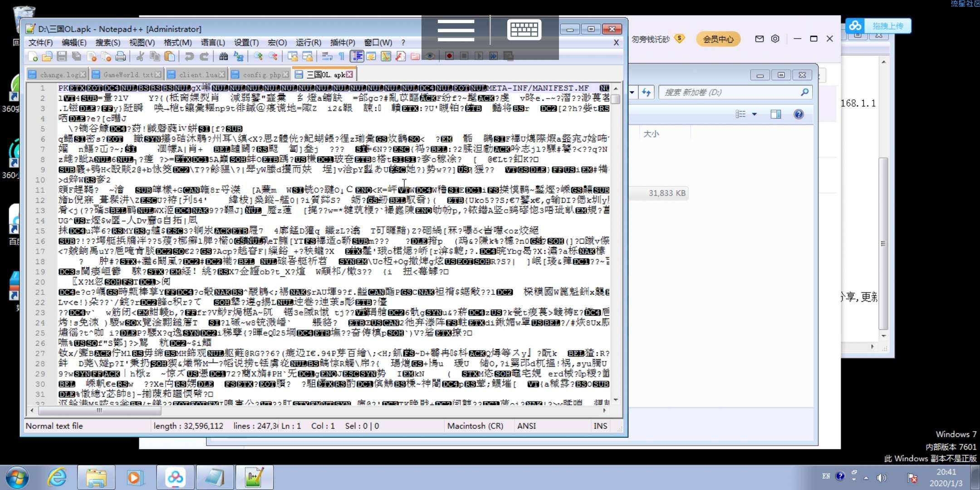The height and width of the screenshot is (490, 980).
Task: Click the 会员中心 button
Action: tap(718, 39)
